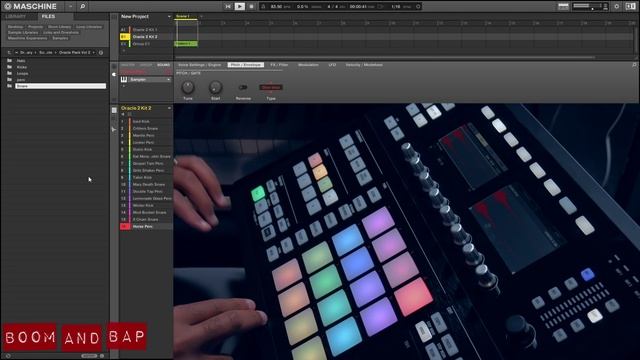640x360 pixels.
Task: Switch to the LIBRARY tab
Action: coord(16,16)
